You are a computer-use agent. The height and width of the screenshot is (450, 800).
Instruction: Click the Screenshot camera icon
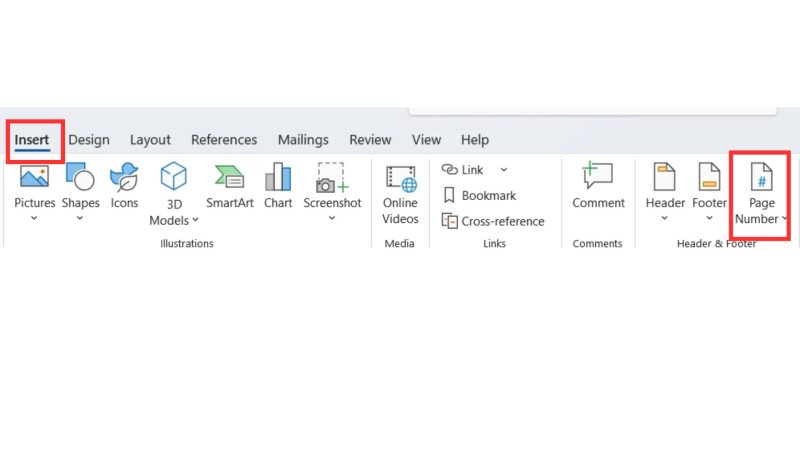pos(332,177)
